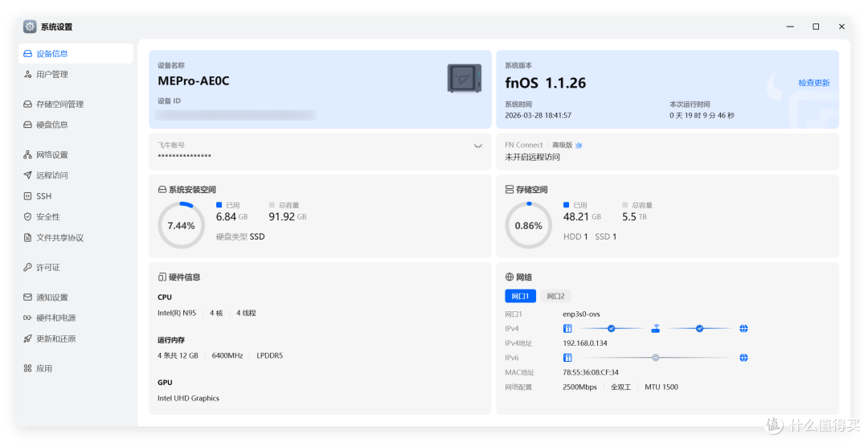Click MAC address 78:55:36:08:CF:34
The image size is (868, 443).
click(x=591, y=373)
